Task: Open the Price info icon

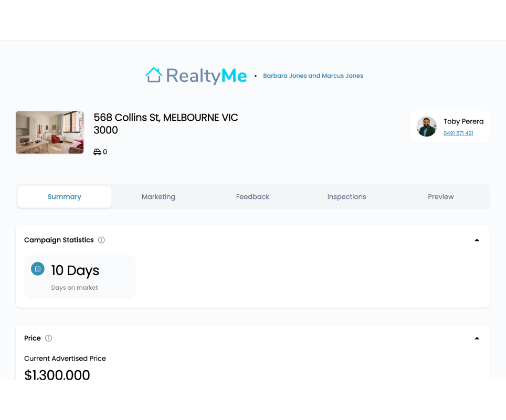Action: click(48, 338)
